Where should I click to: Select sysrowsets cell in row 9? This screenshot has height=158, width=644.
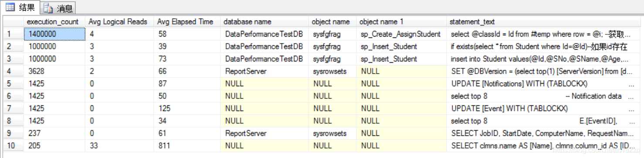pos(332,133)
